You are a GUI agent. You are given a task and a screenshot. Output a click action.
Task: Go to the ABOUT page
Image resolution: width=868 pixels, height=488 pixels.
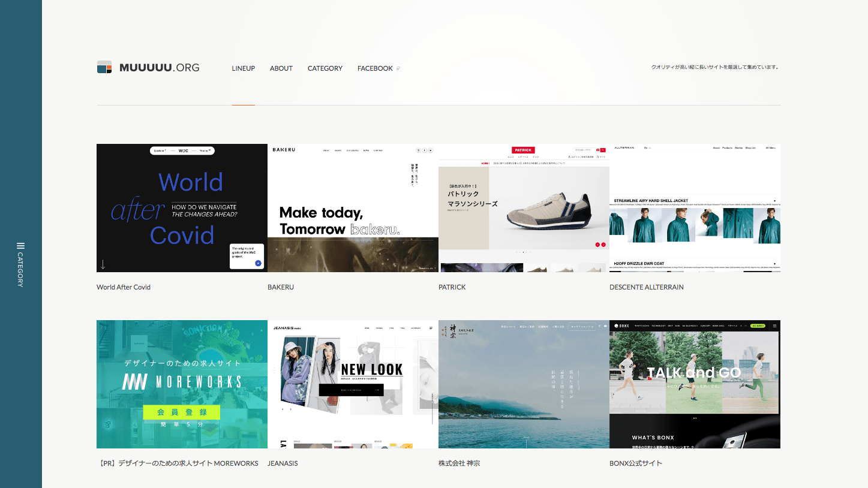click(x=281, y=68)
